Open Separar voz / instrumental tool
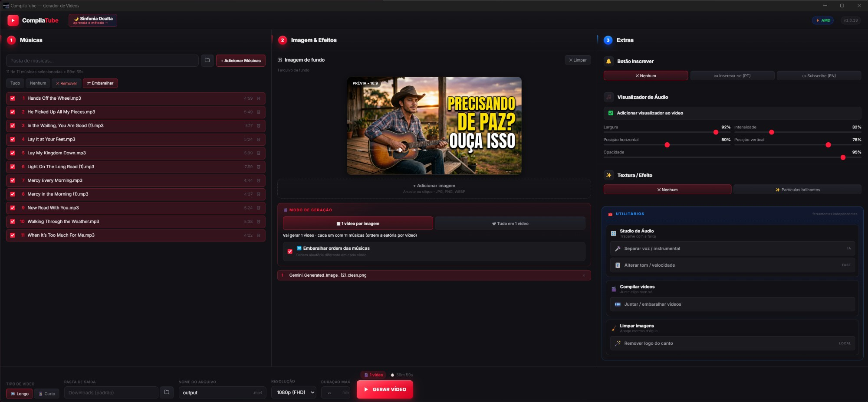 coord(732,248)
